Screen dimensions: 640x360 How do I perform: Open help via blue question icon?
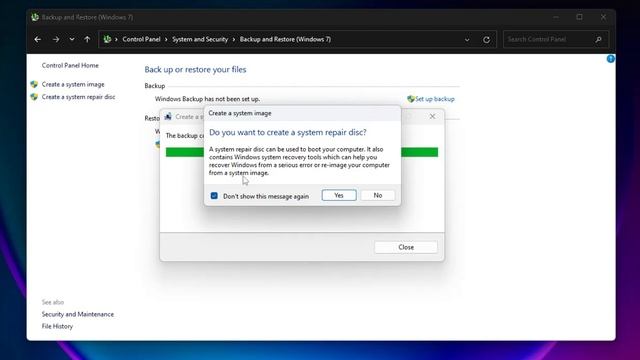611,59
